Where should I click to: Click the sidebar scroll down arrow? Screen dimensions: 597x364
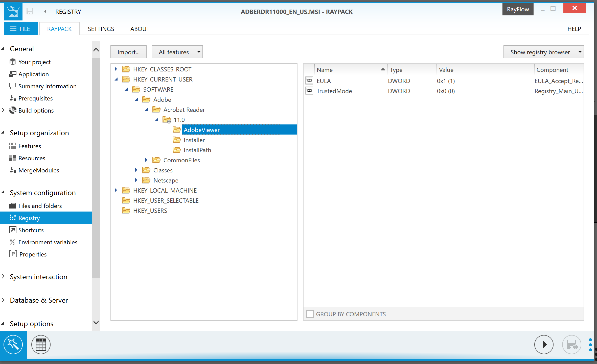coord(96,322)
